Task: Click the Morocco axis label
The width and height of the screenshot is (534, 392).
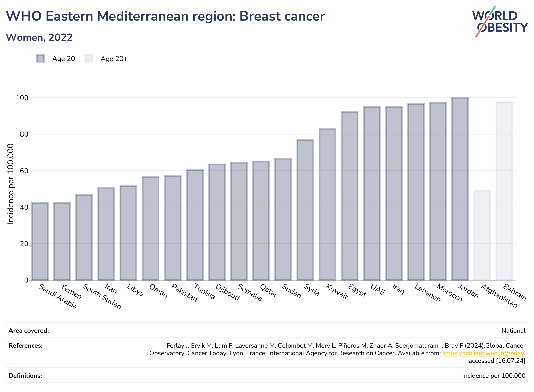Action: pyautogui.click(x=450, y=293)
